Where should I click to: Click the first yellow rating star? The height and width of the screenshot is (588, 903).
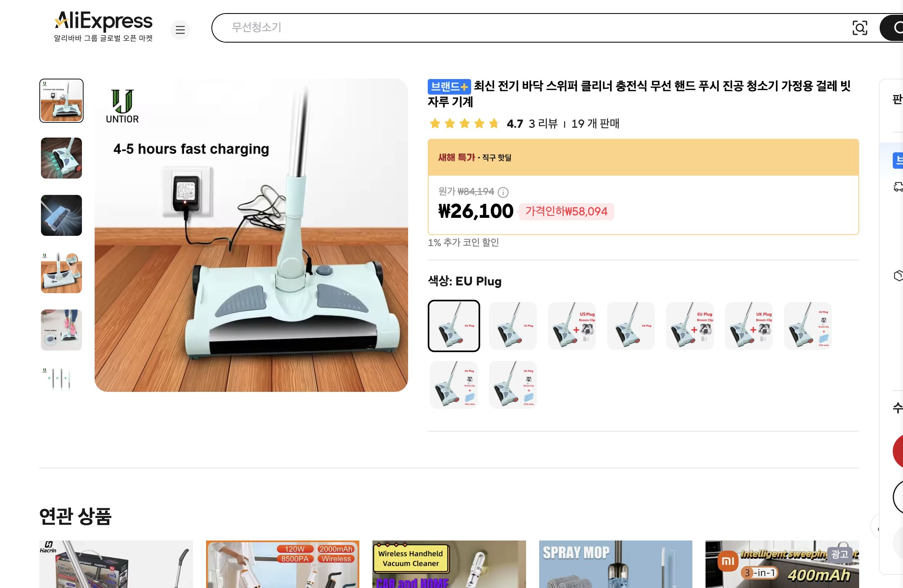(x=435, y=124)
